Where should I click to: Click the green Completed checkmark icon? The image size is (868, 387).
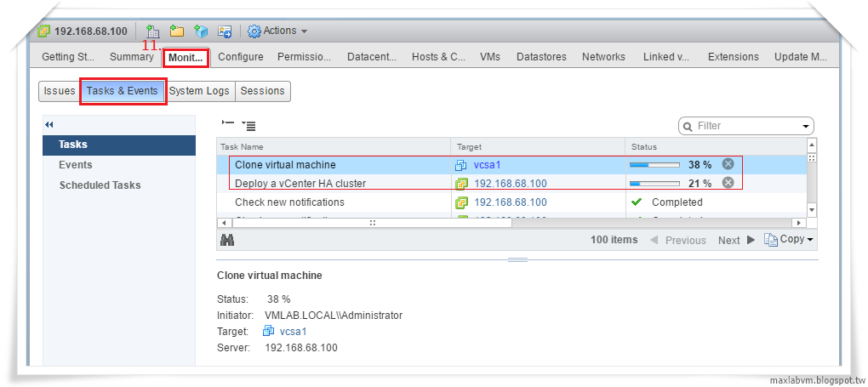click(x=636, y=202)
